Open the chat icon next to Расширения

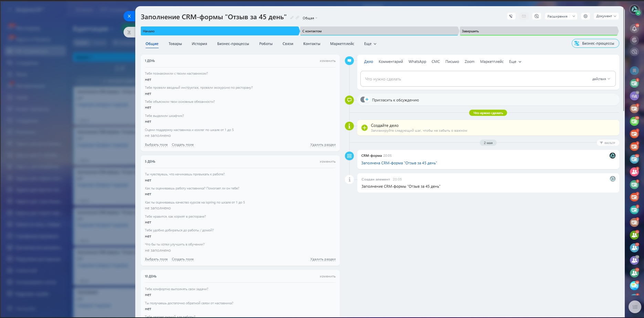536,16
